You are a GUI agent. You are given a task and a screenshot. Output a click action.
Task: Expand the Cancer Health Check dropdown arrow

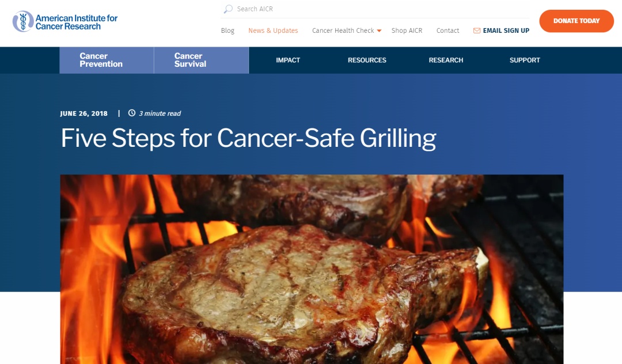[x=379, y=31]
